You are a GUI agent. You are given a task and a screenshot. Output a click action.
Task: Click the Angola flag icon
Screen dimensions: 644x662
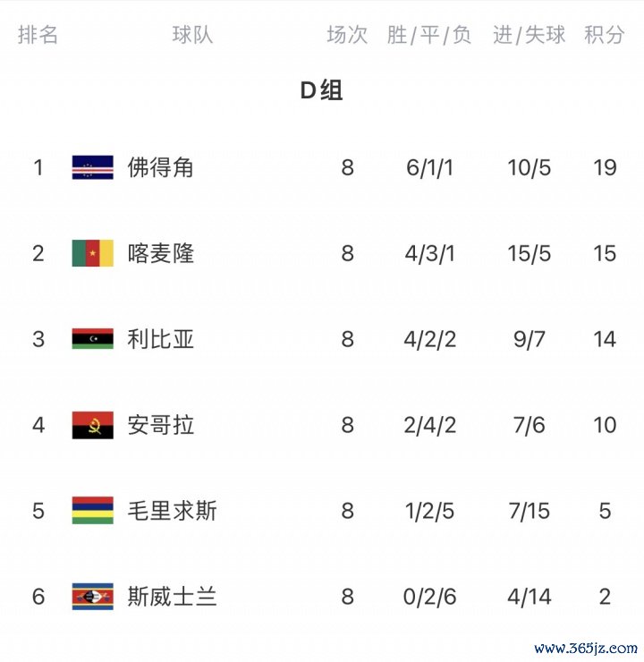click(x=92, y=425)
